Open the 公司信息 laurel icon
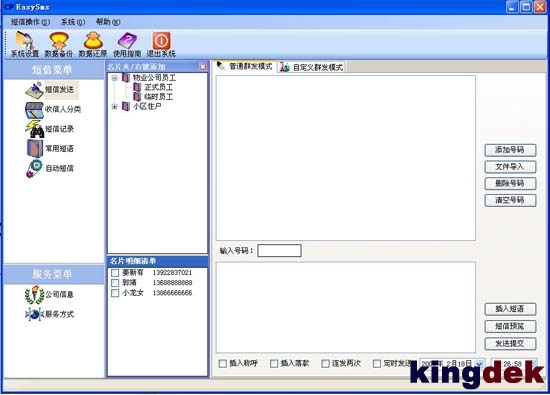 point(34,294)
